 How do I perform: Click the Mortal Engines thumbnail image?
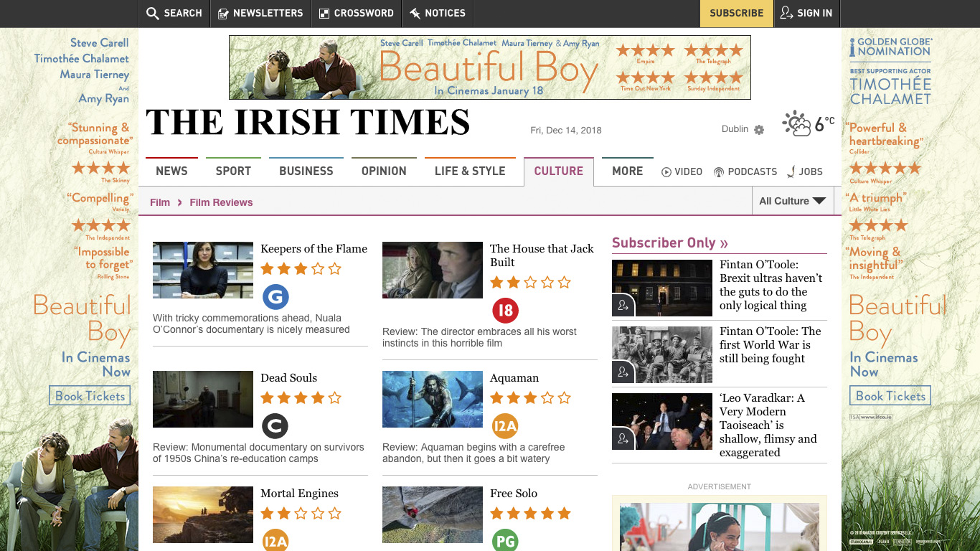coord(203,514)
